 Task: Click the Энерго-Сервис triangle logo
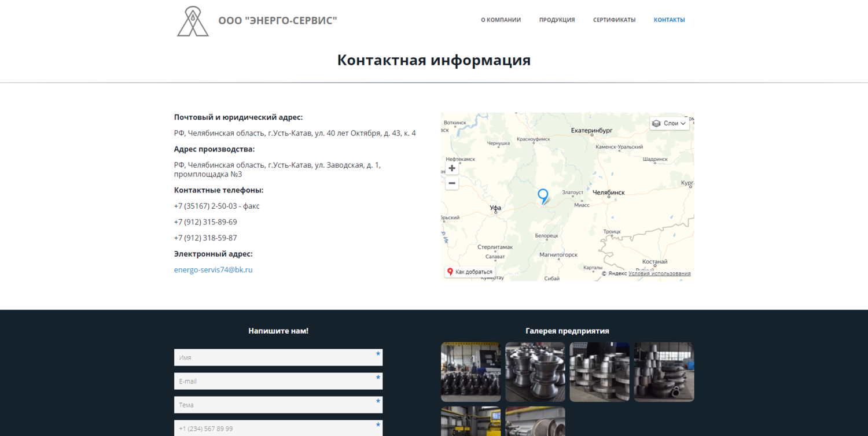coord(193,21)
